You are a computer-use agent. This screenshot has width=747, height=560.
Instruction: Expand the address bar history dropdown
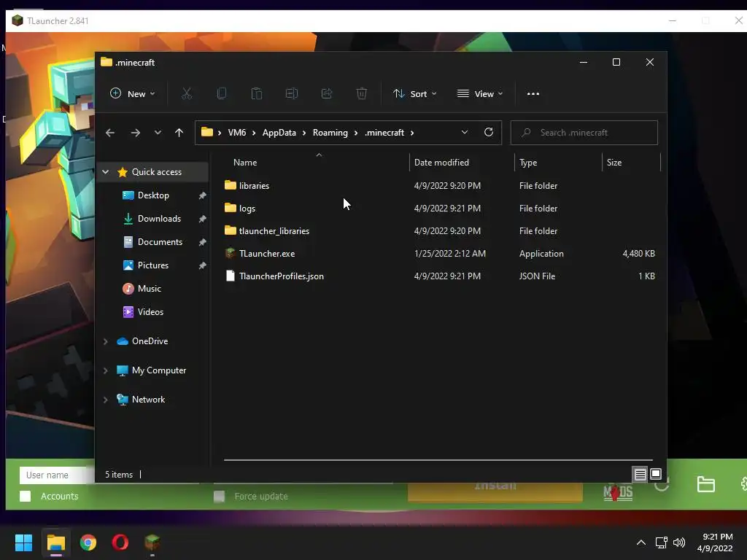(x=465, y=133)
